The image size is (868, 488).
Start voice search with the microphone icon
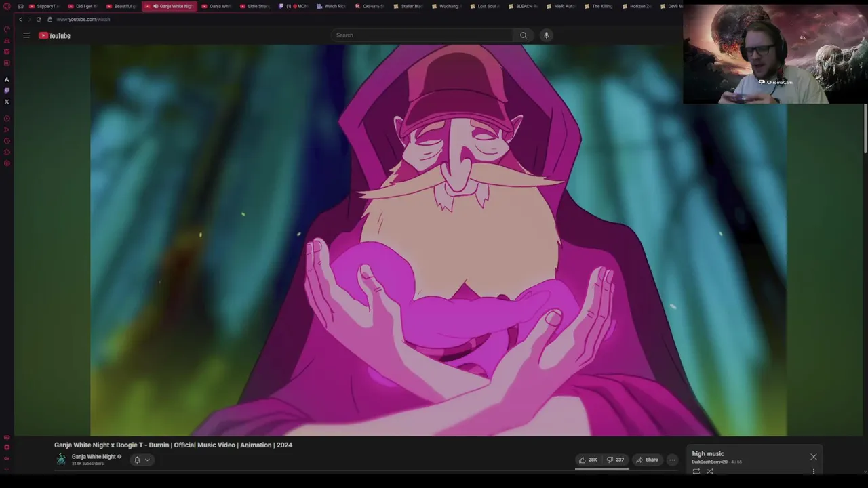coord(546,35)
